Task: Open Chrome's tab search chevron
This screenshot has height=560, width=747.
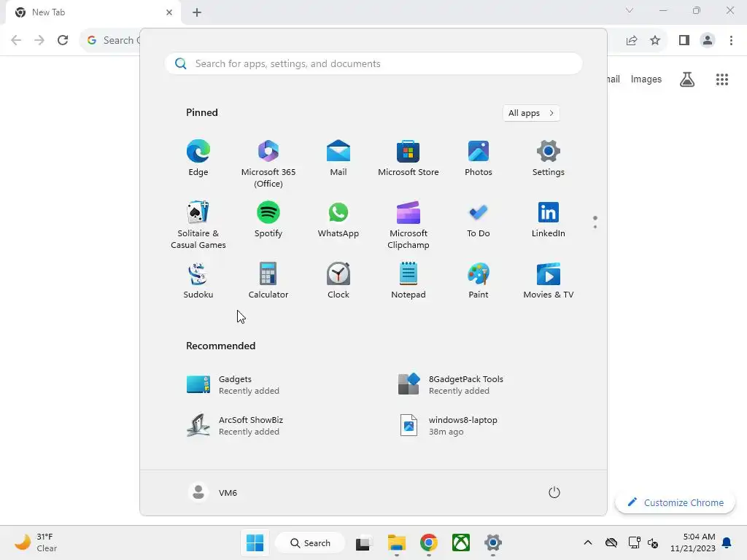Action: [x=630, y=10]
